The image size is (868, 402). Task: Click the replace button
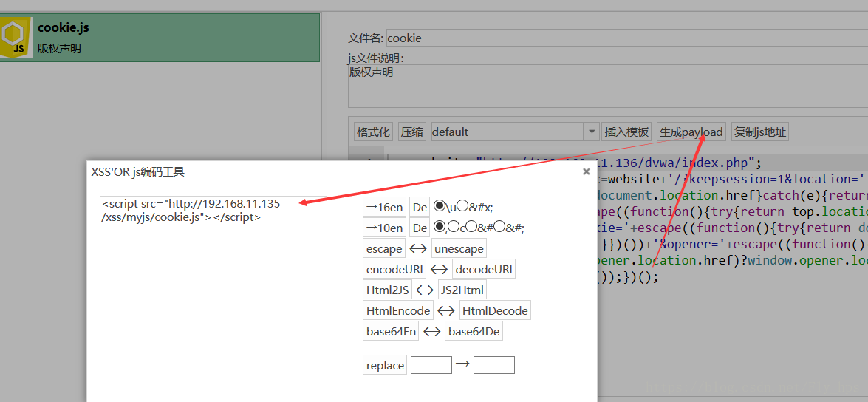click(385, 365)
